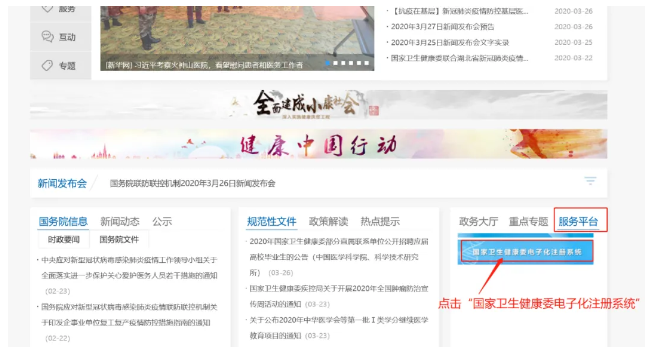The width and height of the screenshot is (645, 360).
Task: Click the (02-22) date under 复工复产 notice
Action: click(x=58, y=338)
